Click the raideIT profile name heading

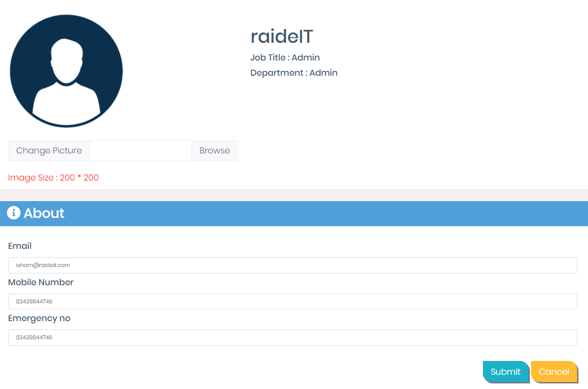(x=281, y=36)
